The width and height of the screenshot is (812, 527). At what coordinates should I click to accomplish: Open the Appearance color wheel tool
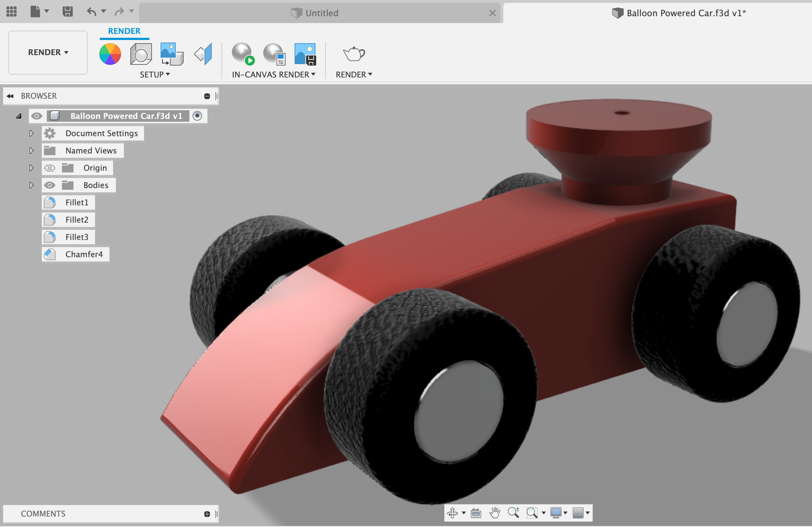tap(110, 54)
